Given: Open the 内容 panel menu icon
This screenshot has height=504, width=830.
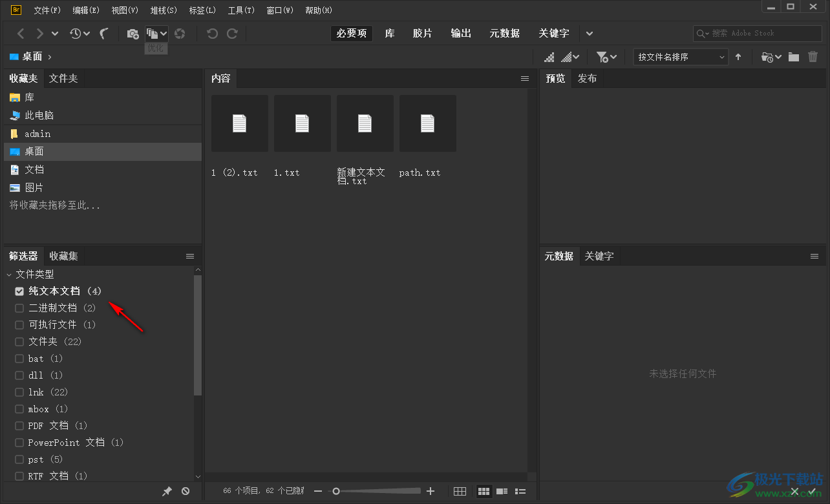Looking at the screenshot, I should (x=525, y=78).
